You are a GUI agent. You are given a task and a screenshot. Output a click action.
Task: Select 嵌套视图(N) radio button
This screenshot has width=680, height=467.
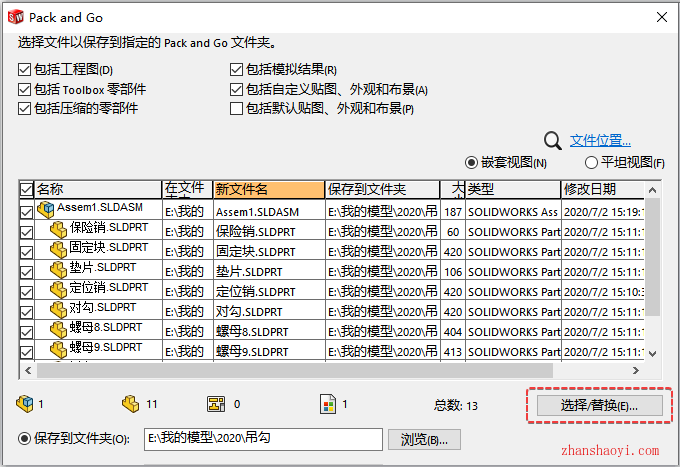pyautogui.click(x=471, y=163)
